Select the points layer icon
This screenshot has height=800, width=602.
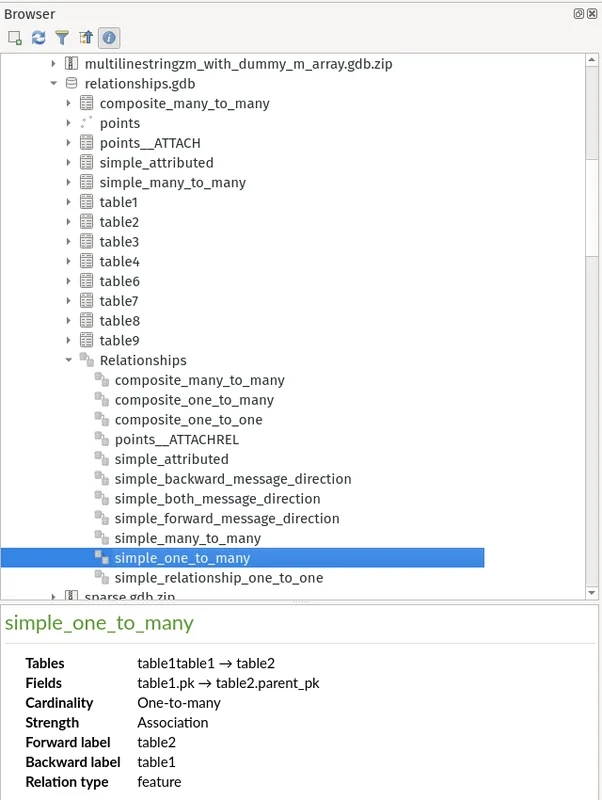pyautogui.click(x=86, y=123)
